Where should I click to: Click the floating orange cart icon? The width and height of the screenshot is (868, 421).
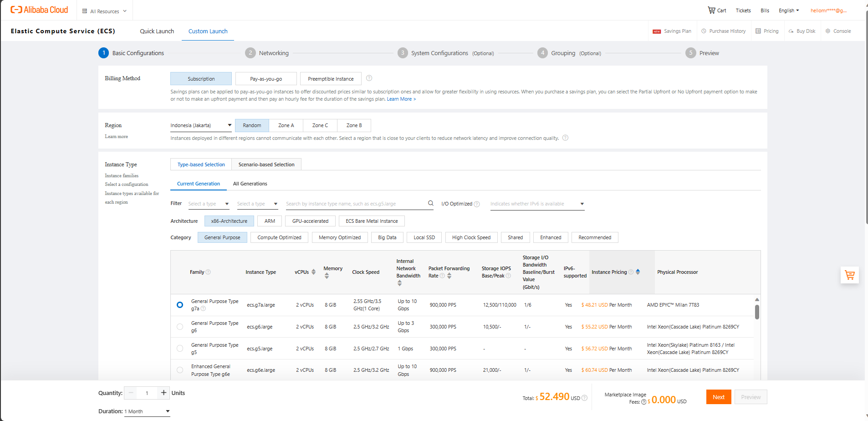(x=850, y=275)
